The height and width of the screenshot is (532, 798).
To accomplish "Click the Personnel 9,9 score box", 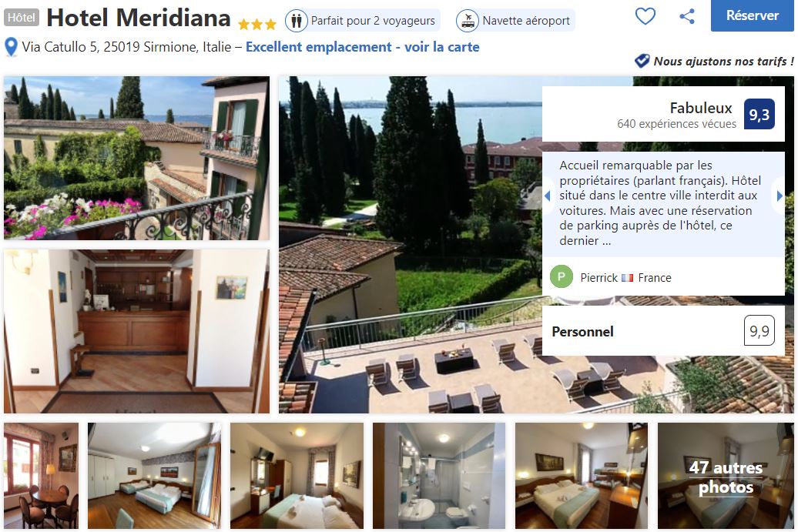I will (x=663, y=331).
